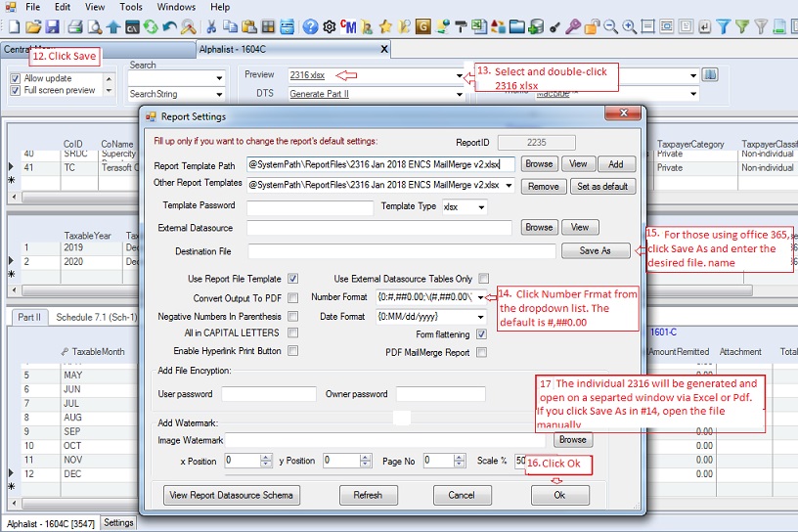Click the Zoom Out magnifier icon
Image resolution: width=798 pixels, height=532 pixels.
point(610,26)
